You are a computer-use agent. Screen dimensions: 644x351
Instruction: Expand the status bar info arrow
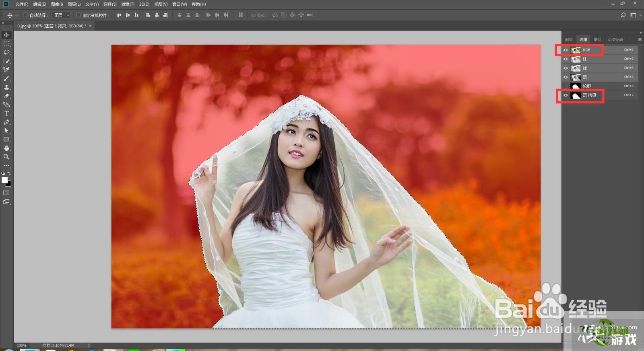coord(89,345)
